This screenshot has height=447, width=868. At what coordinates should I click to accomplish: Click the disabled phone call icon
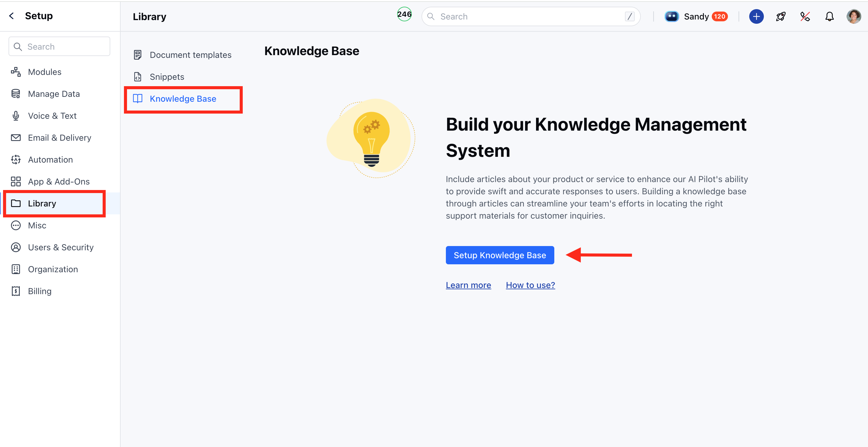(805, 16)
